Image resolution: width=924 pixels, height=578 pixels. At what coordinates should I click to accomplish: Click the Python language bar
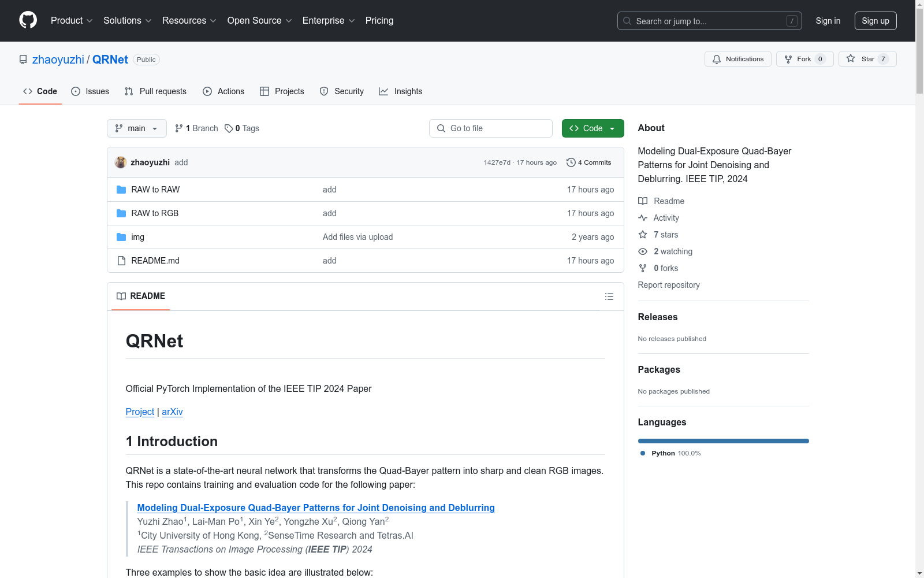coord(724,441)
